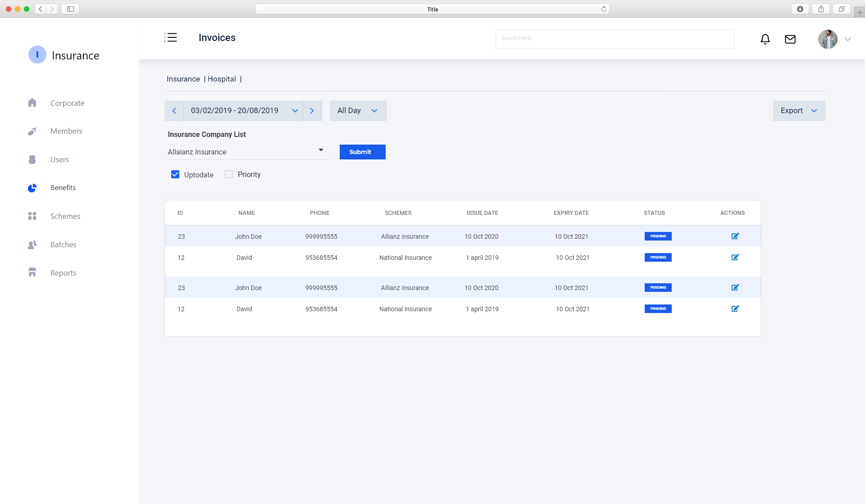The height and width of the screenshot is (504, 865).
Task: Click the Batches people icon
Action: (32, 245)
